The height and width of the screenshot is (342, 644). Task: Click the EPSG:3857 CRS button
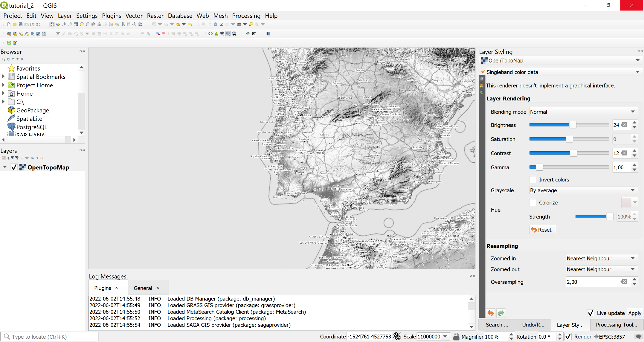point(609,337)
